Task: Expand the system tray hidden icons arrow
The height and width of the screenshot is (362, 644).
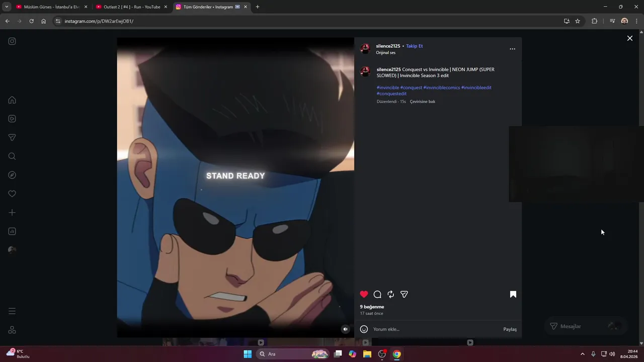Action: pos(583,354)
